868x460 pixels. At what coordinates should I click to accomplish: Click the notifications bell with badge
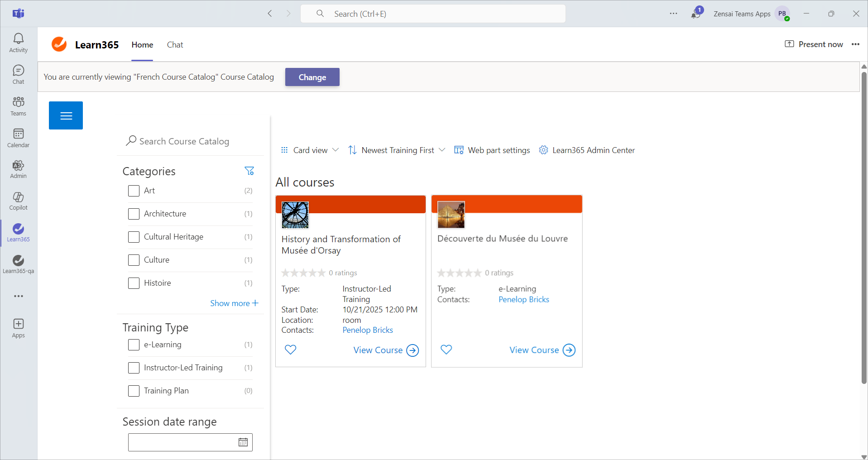(x=696, y=14)
